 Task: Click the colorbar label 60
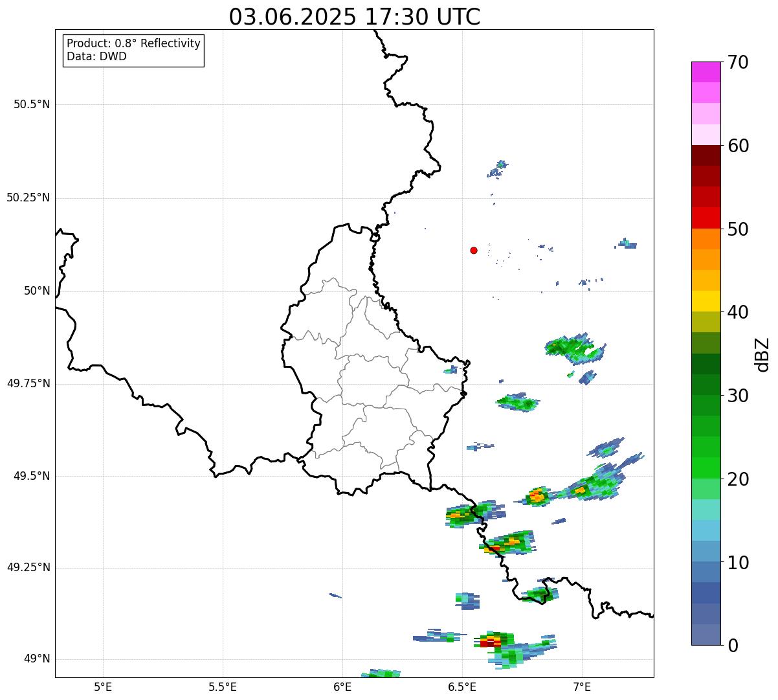(739, 146)
